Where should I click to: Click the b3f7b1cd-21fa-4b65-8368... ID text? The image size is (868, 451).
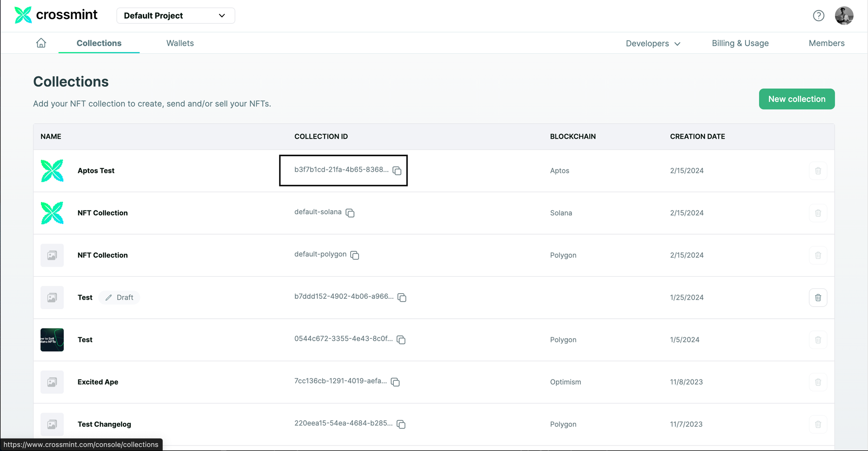coord(342,170)
